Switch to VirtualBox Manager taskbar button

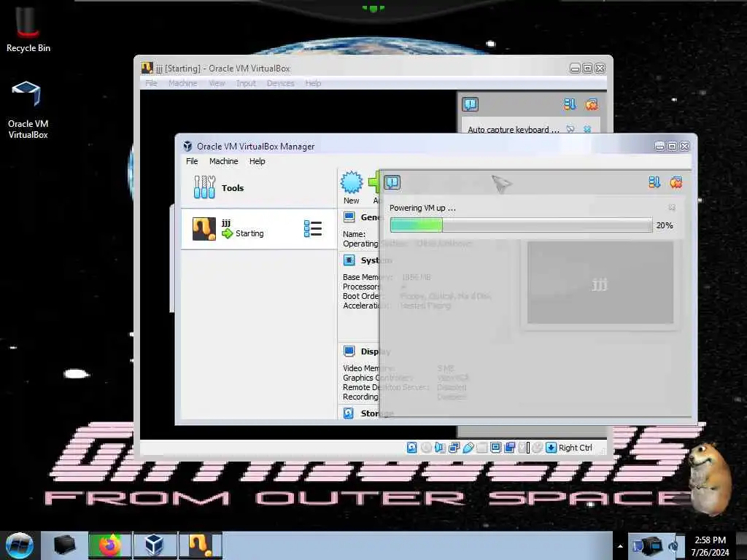(155, 545)
